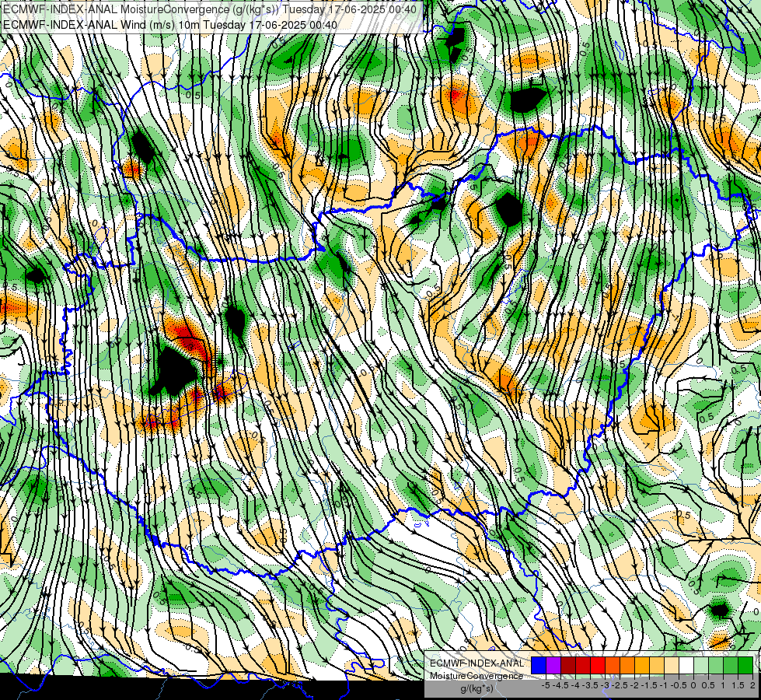Click the blue swatch in the legend

(x=539, y=666)
